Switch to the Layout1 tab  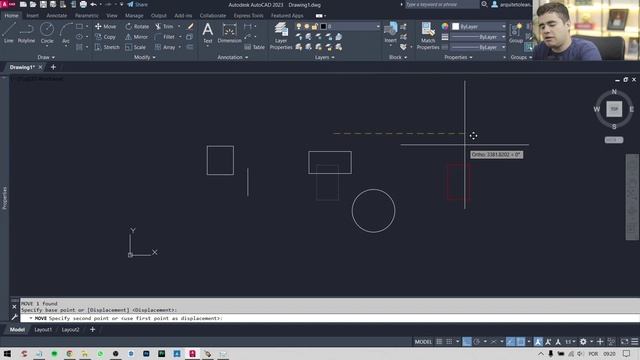click(43, 330)
